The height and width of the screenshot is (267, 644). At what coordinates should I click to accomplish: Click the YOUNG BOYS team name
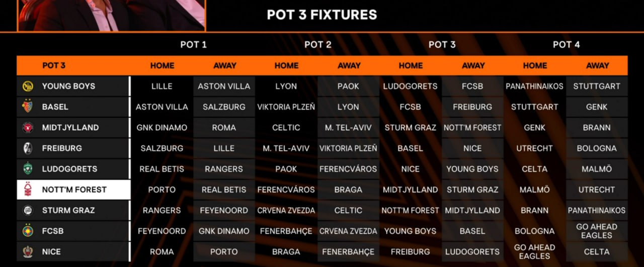[x=68, y=86]
